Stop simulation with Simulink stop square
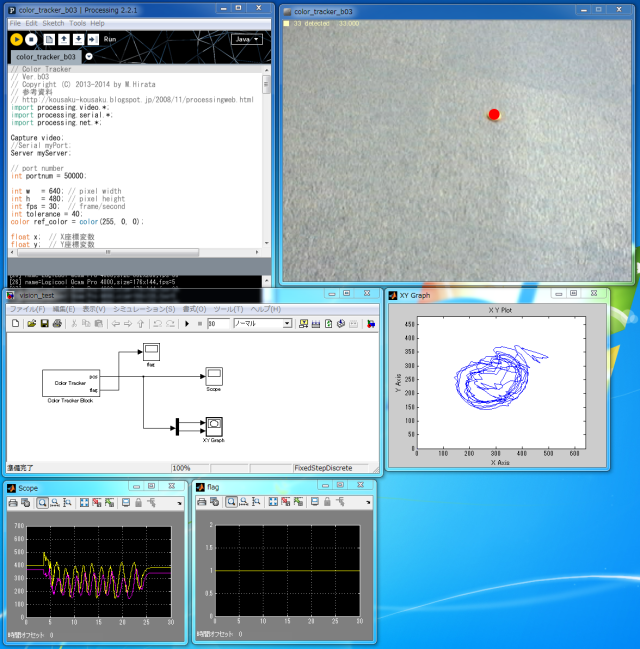640x649 pixels. 200,324
